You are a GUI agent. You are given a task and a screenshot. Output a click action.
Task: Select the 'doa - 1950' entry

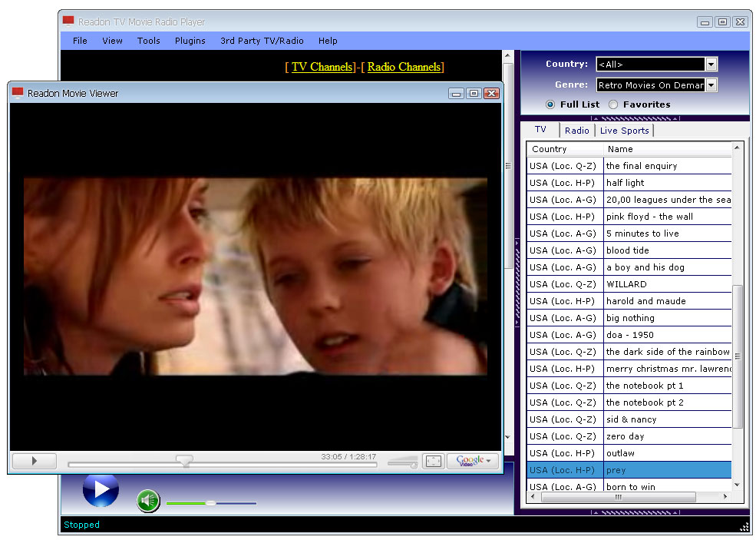click(x=629, y=335)
